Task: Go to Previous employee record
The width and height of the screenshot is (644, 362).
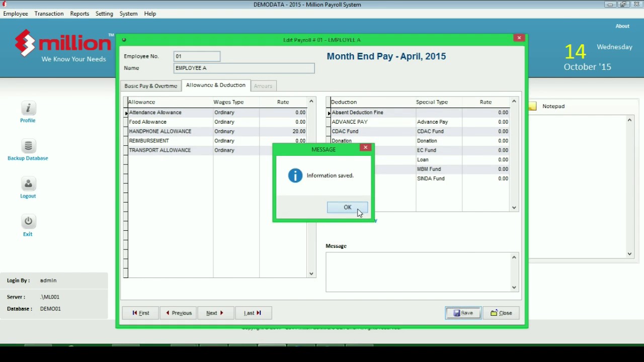Action: 179,313
